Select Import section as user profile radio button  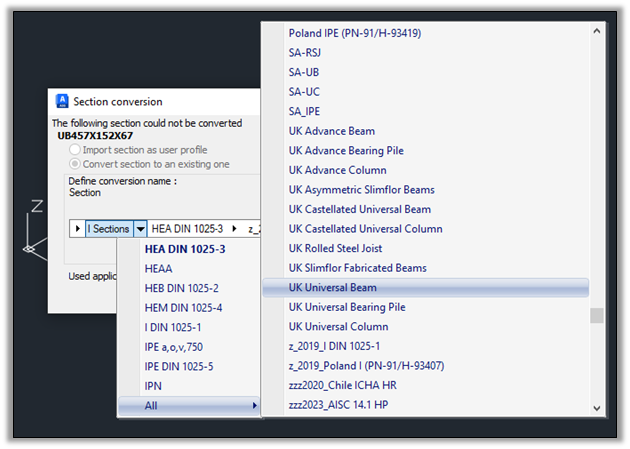tap(75, 150)
